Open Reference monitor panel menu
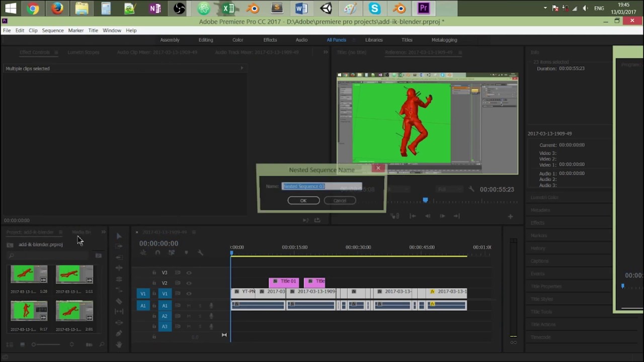 (460, 52)
